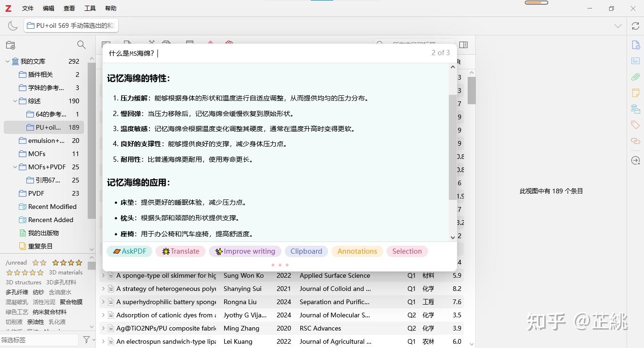Collapse the MOFs+PVDF collection
Image resolution: width=644 pixels, height=348 pixels.
tap(15, 167)
